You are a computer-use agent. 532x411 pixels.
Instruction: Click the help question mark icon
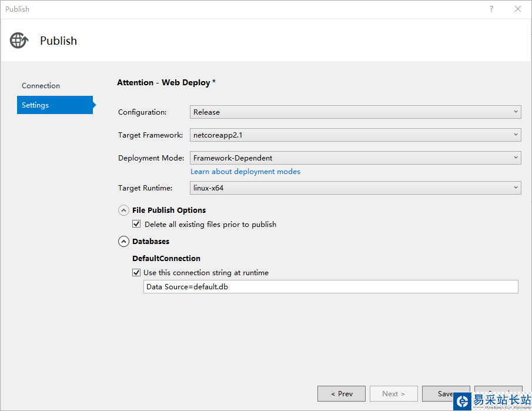(491, 9)
